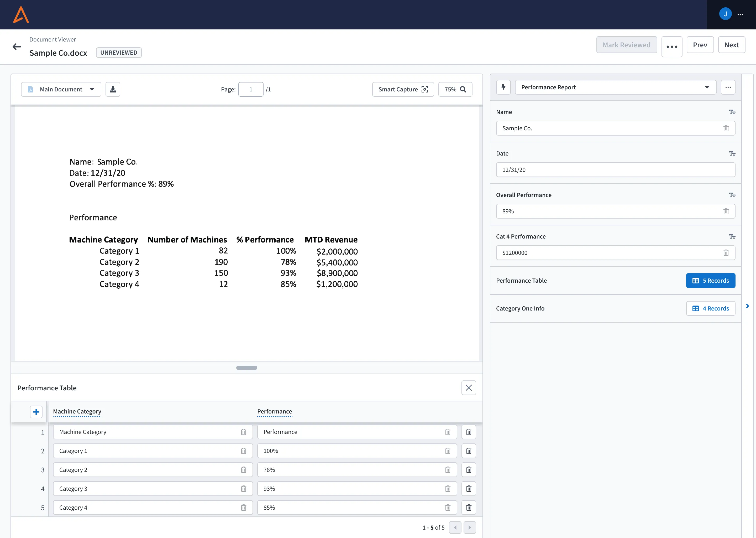Open the 75% zoom control

coord(455,89)
